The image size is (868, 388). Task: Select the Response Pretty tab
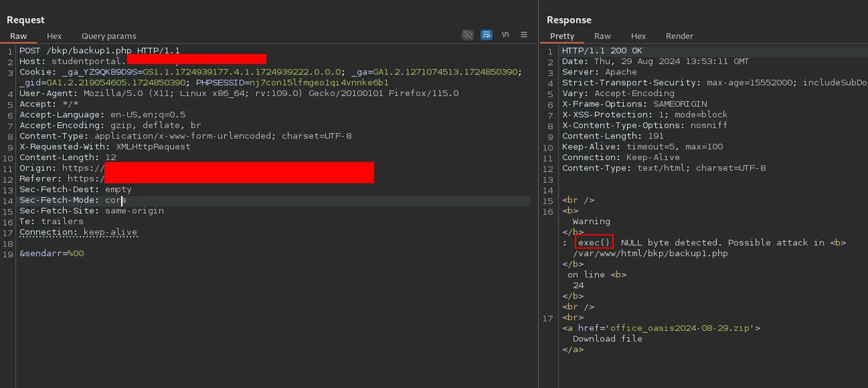563,36
